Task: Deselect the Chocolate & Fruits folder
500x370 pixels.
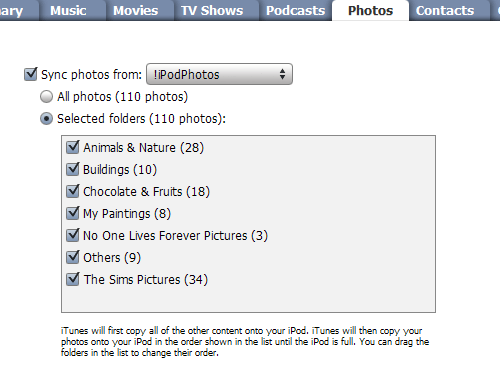Action: pos(73,191)
